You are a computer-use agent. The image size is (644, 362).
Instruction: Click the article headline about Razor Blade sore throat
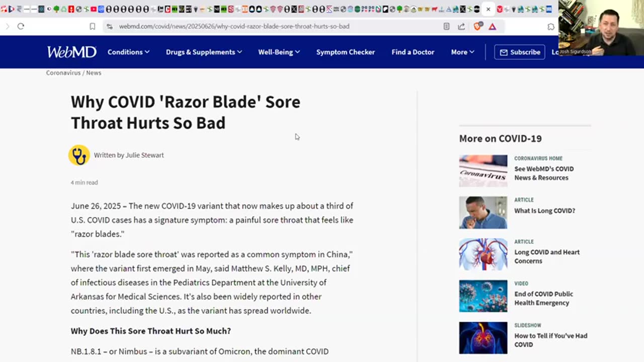[186, 112]
